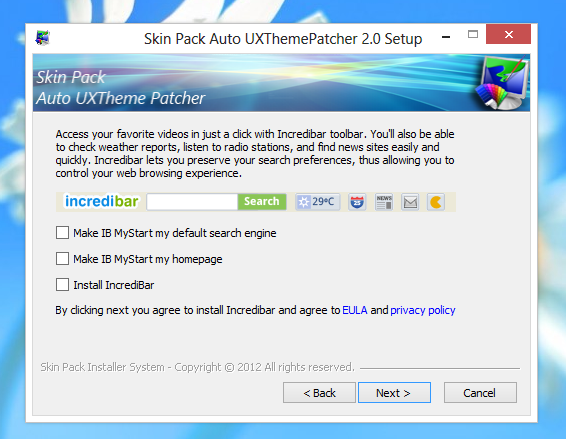Viewport: 566px width, 439px height.
Task: Click the mail envelope icon
Action: coord(410,202)
